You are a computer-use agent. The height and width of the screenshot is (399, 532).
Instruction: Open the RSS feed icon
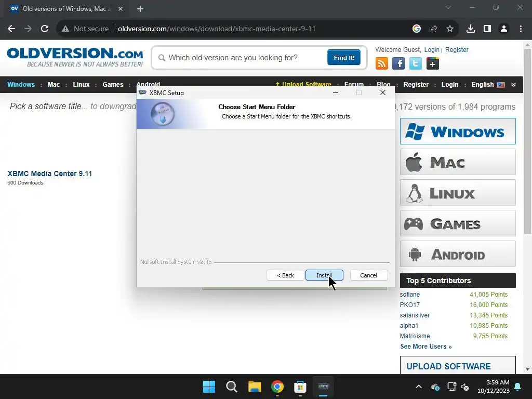[x=382, y=63]
